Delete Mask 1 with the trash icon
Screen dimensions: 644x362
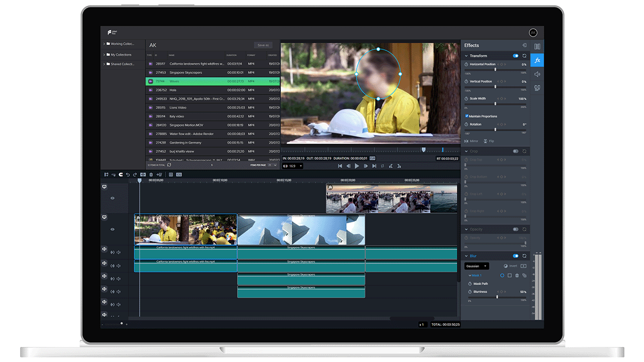pyautogui.click(x=517, y=276)
